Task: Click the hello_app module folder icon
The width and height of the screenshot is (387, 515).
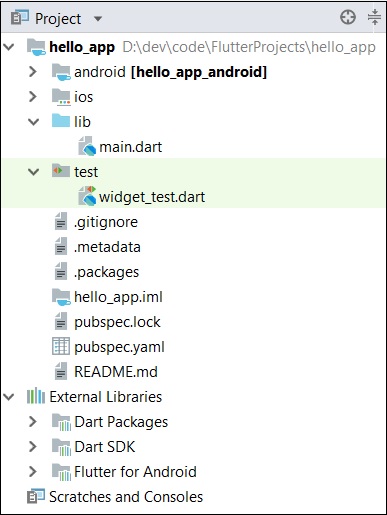Action: coord(36,47)
